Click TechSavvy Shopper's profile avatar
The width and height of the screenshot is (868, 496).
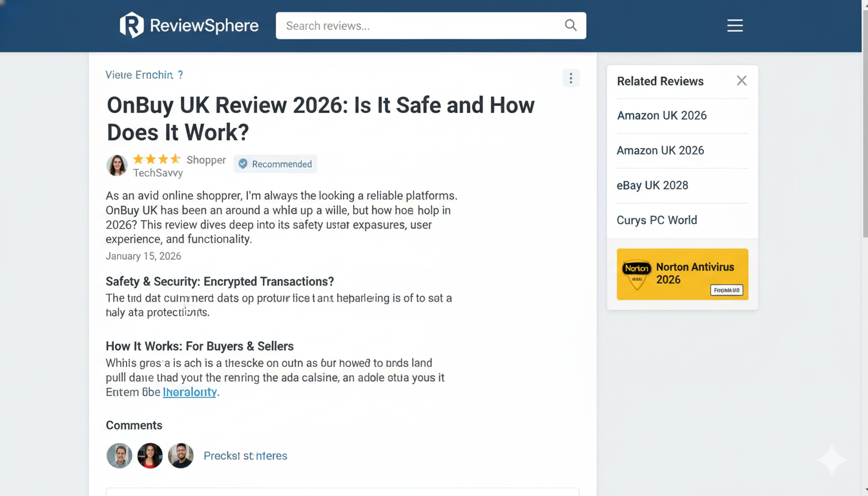(x=117, y=165)
